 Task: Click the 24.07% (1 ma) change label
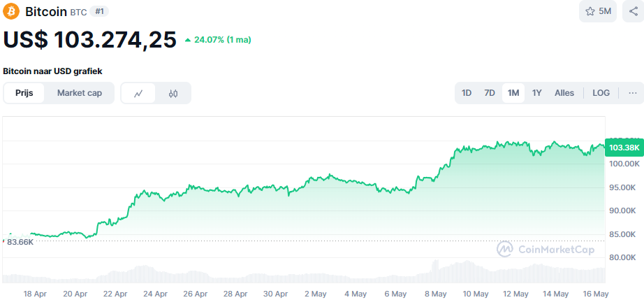218,40
